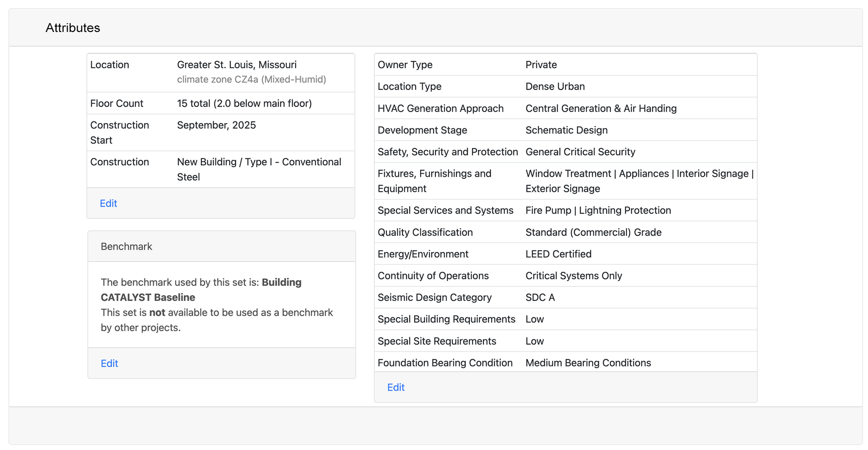Click the Schematic Design development stage value
The height and width of the screenshot is (450, 868).
click(566, 130)
